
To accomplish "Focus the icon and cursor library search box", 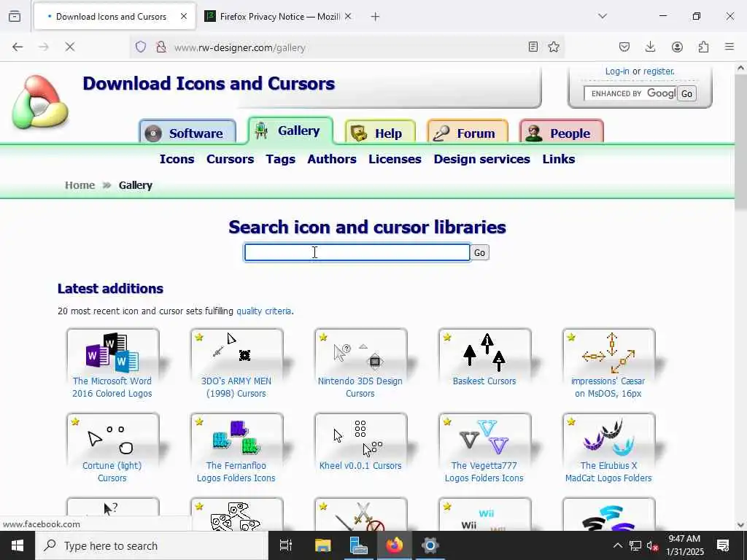I will (x=357, y=252).
